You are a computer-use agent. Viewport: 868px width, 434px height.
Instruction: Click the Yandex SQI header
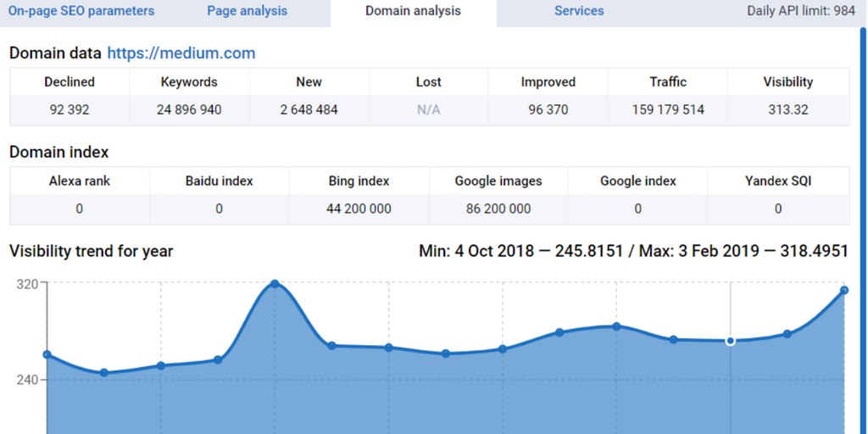(x=778, y=181)
